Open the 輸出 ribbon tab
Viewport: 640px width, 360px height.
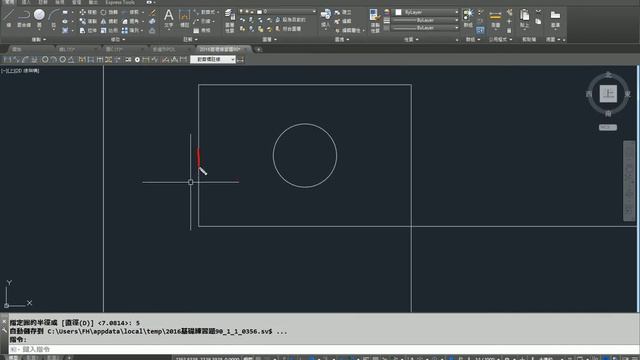[93, 2]
